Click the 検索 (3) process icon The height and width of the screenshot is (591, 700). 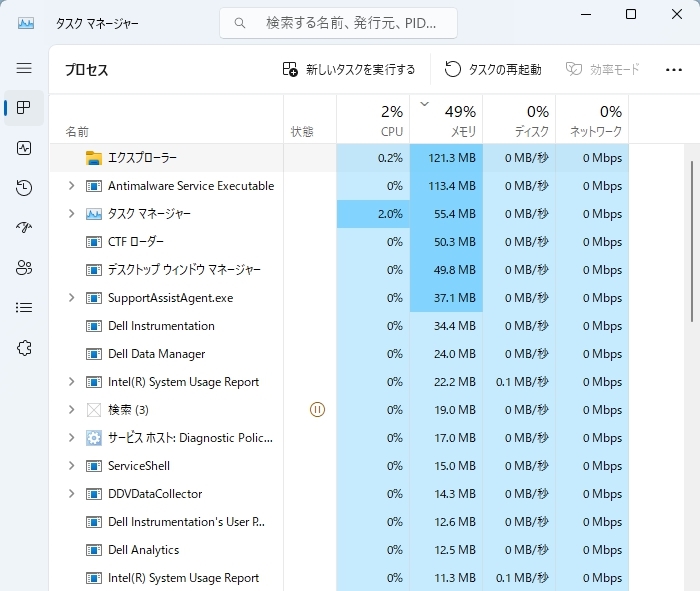[94, 410]
